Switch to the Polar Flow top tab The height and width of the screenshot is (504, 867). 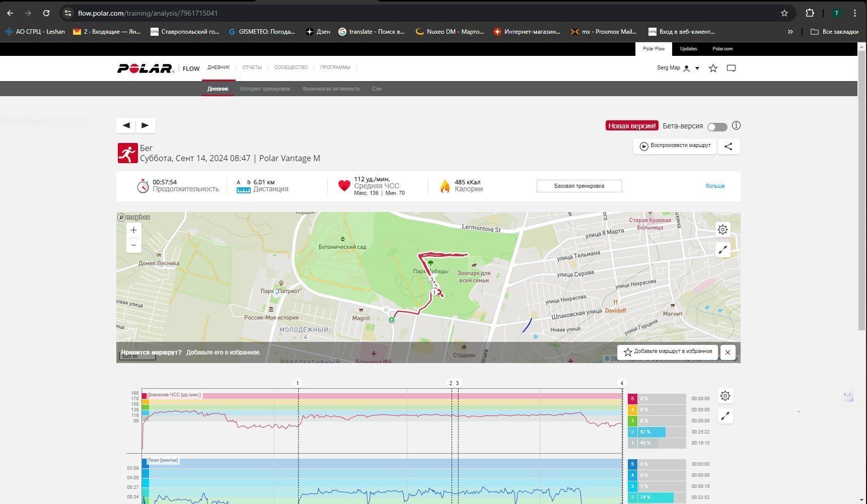click(x=654, y=49)
